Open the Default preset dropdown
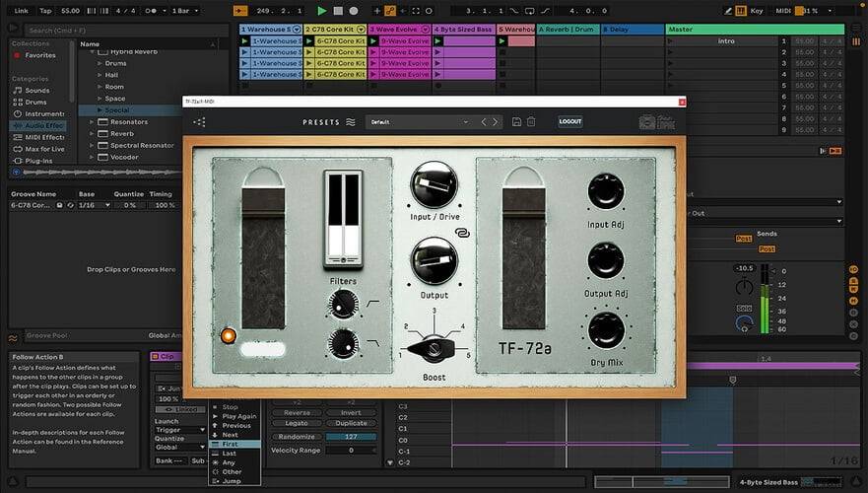Image resolution: width=868 pixels, height=493 pixels. click(419, 122)
